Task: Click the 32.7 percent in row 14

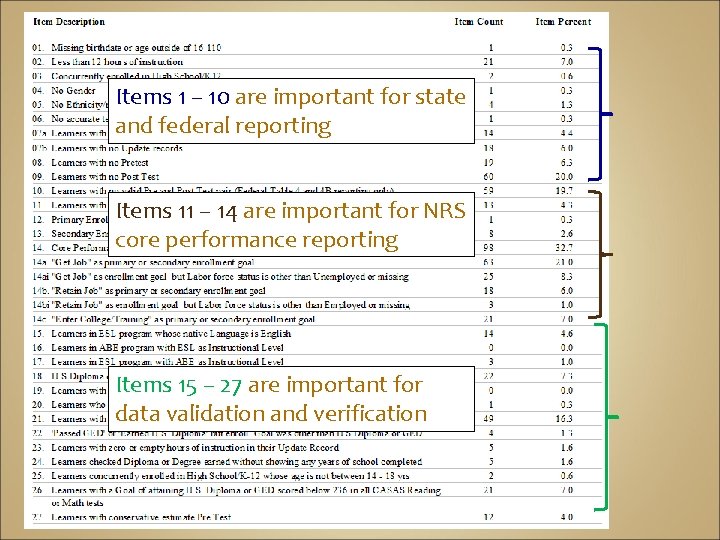Action: coord(564,248)
